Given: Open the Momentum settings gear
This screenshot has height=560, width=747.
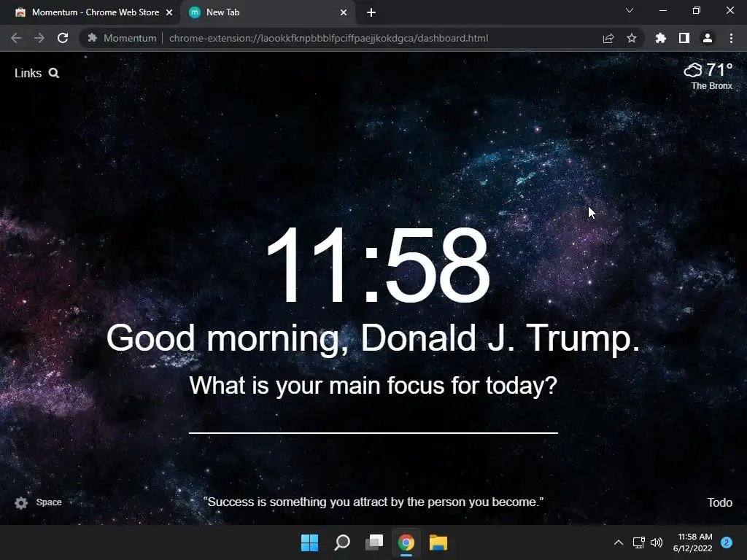Looking at the screenshot, I should [x=21, y=503].
